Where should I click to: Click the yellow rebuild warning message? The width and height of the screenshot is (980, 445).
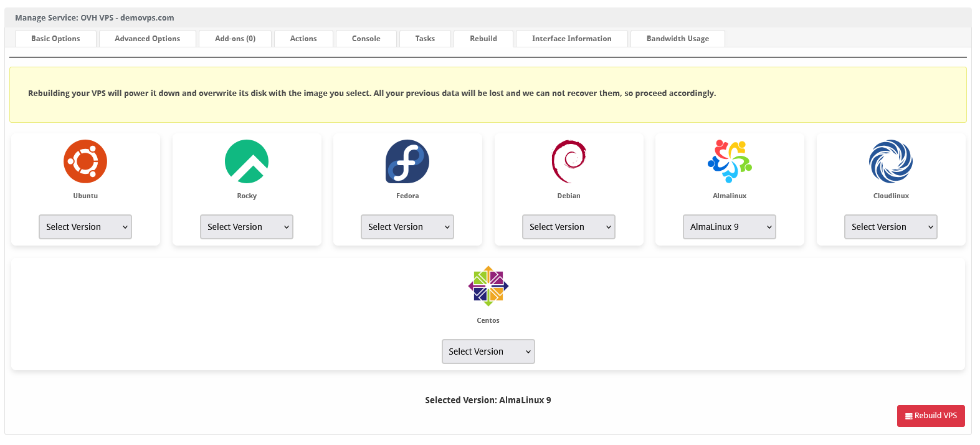tap(488, 95)
